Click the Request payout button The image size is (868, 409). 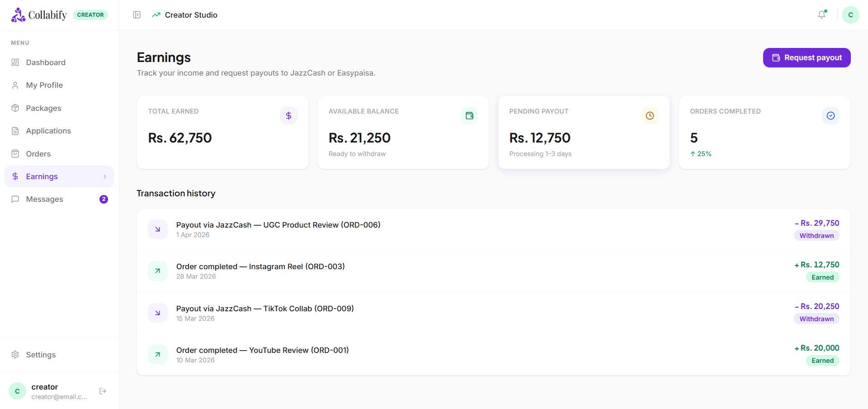(x=807, y=57)
